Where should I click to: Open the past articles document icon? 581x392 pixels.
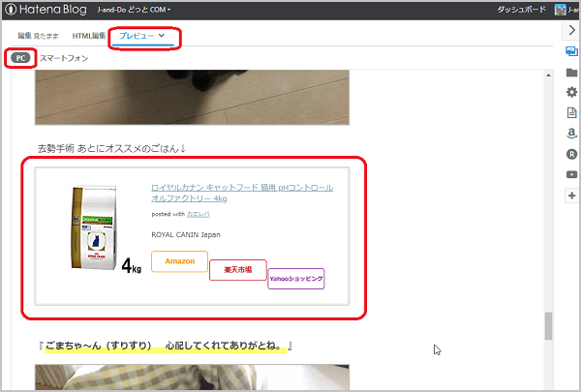tap(571, 112)
